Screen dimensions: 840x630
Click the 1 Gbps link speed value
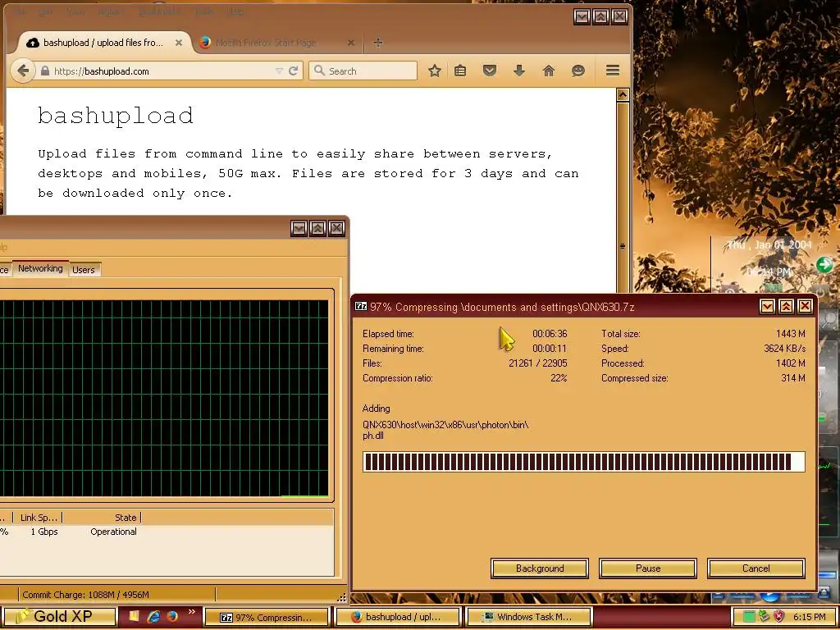tap(44, 532)
